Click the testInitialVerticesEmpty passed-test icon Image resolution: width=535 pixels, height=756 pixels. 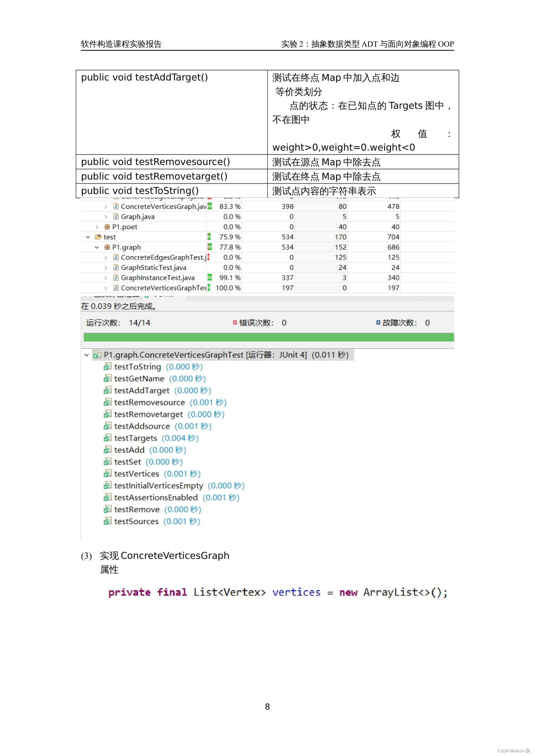click(108, 486)
